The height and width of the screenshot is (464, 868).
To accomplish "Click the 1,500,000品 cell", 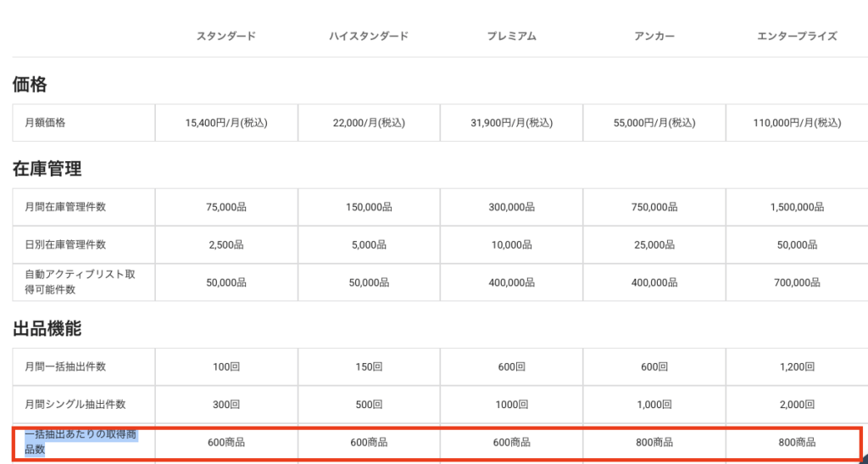I will pyautogui.click(x=797, y=207).
